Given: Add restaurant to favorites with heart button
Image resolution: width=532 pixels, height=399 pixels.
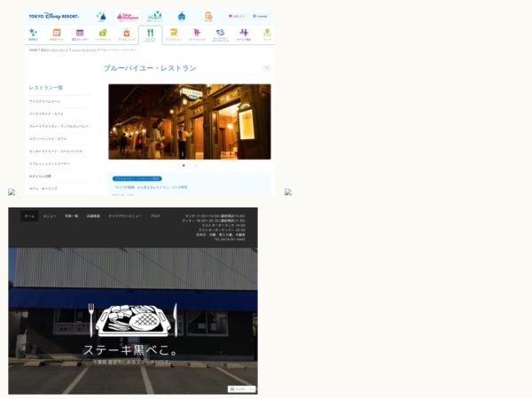Looking at the screenshot, I should click(x=267, y=68).
